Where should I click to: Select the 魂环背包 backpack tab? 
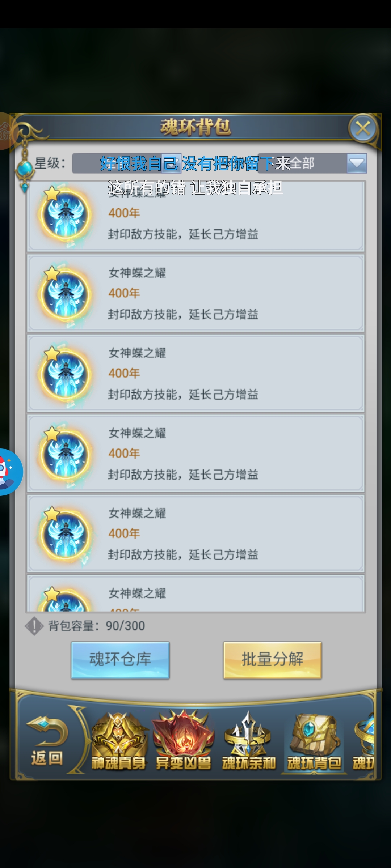[314, 741]
